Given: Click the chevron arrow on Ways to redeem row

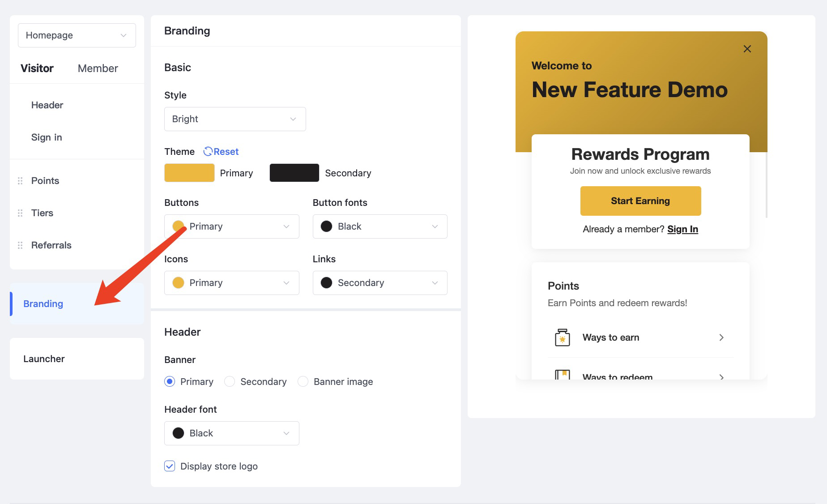Looking at the screenshot, I should point(721,376).
